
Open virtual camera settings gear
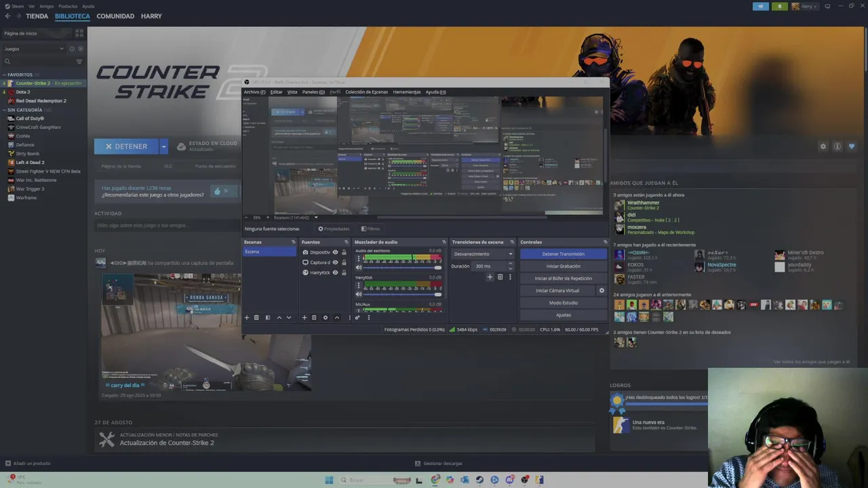pos(601,291)
